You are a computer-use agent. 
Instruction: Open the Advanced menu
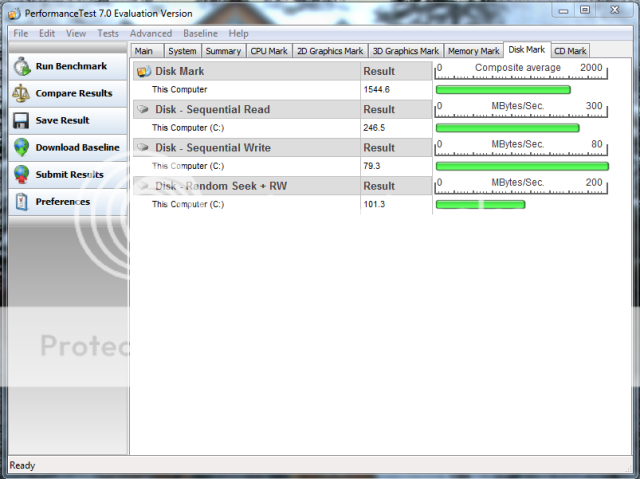click(x=151, y=33)
